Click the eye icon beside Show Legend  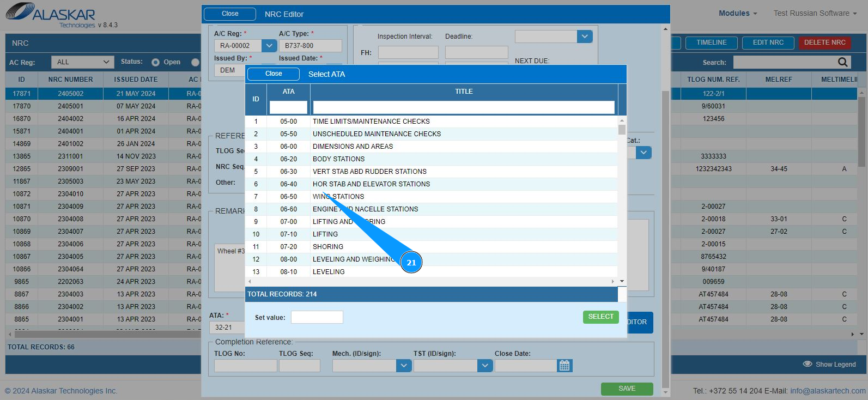pos(808,364)
